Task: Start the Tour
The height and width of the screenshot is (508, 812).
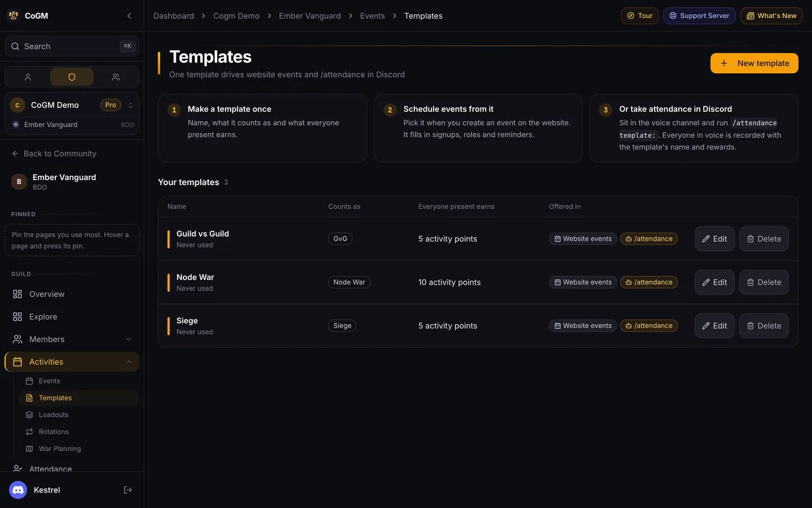Action: (639, 16)
